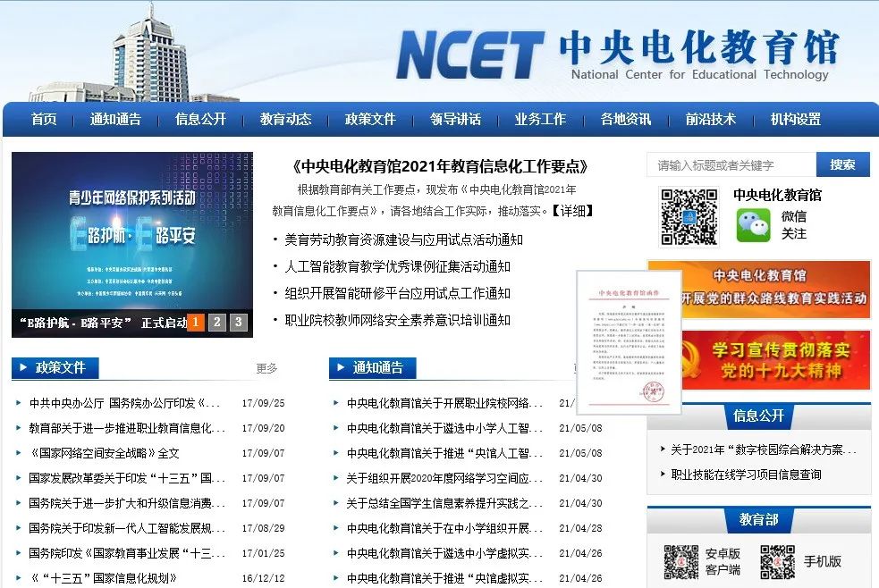879x588 pixels.
Task: Switch to carousel slide 3
Action: (x=238, y=322)
